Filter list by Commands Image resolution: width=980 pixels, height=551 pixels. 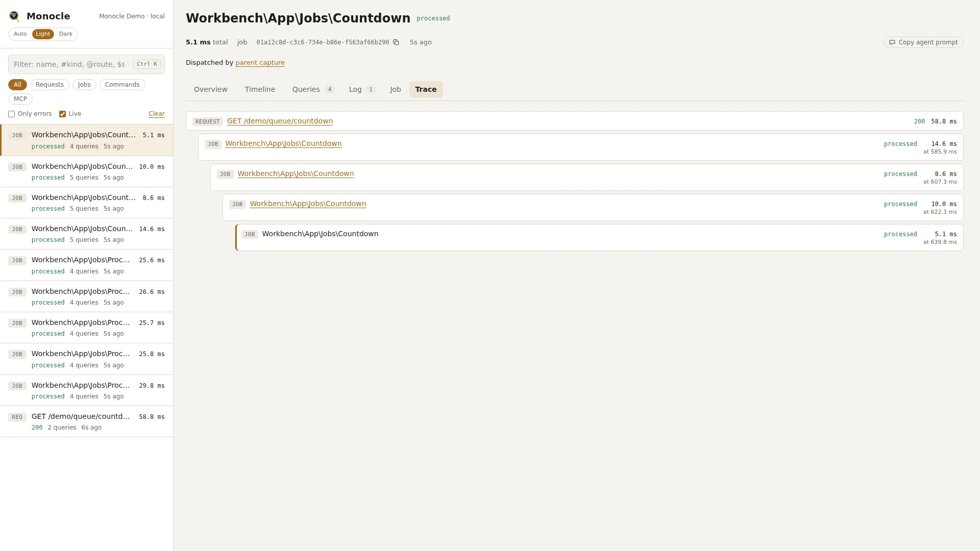[x=122, y=85]
